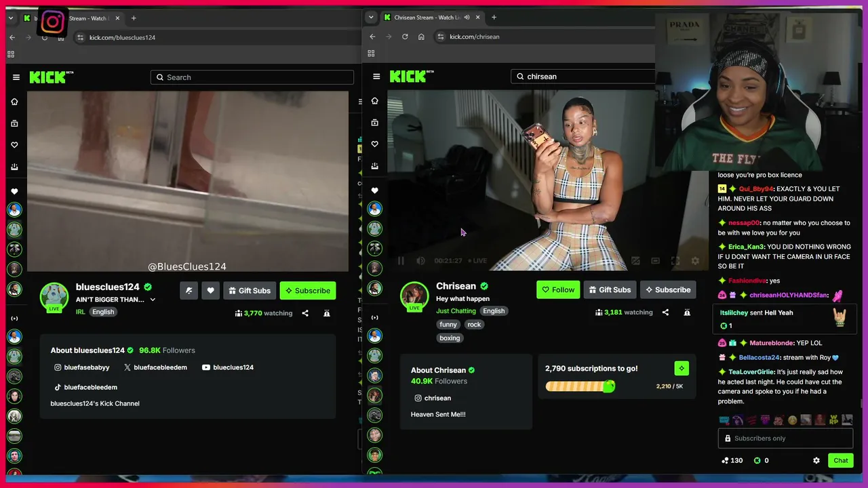This screenshot has height=488, width=868.
Task: Report the Chrisean stream
Action: [x=687, y=312]
